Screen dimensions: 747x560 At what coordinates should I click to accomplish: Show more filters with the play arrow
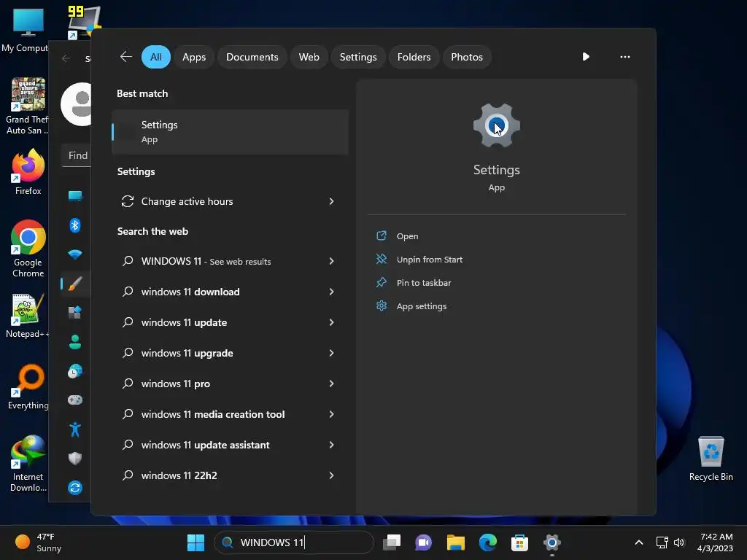[586, 57]
